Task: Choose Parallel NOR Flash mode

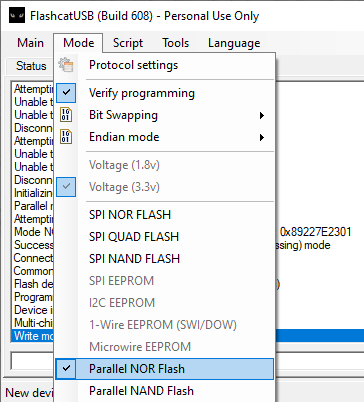Action: [165, 369]
